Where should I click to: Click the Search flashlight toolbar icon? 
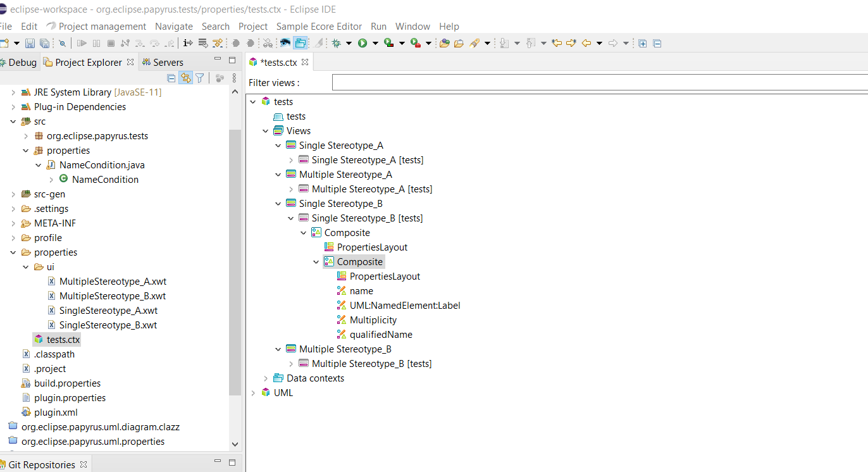click(474, 43)
